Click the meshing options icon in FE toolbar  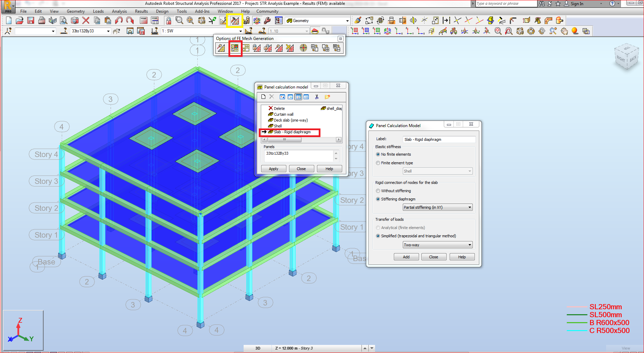(x=235, y=48)
